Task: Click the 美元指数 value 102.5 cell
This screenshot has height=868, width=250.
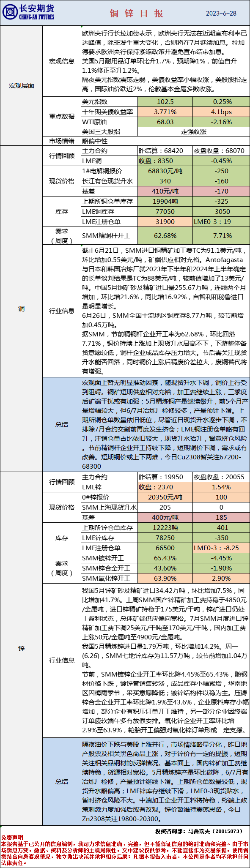Action: tap(165, 101)
